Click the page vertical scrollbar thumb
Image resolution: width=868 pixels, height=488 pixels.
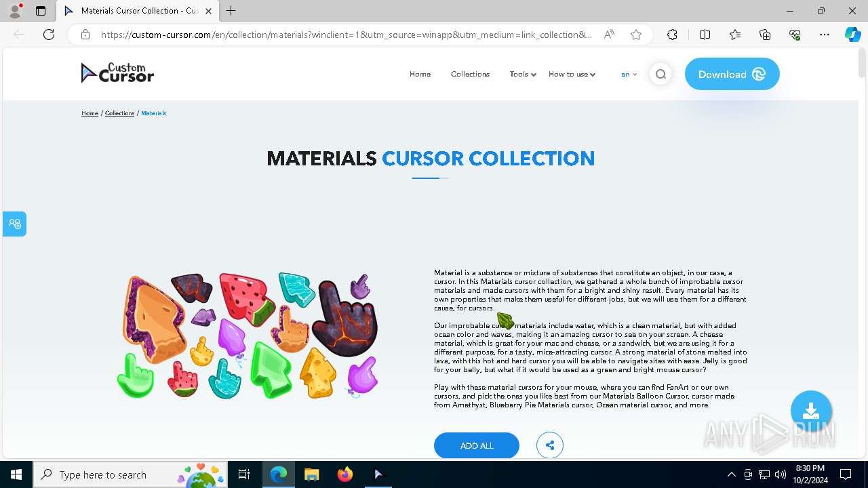tap(863, 64)
